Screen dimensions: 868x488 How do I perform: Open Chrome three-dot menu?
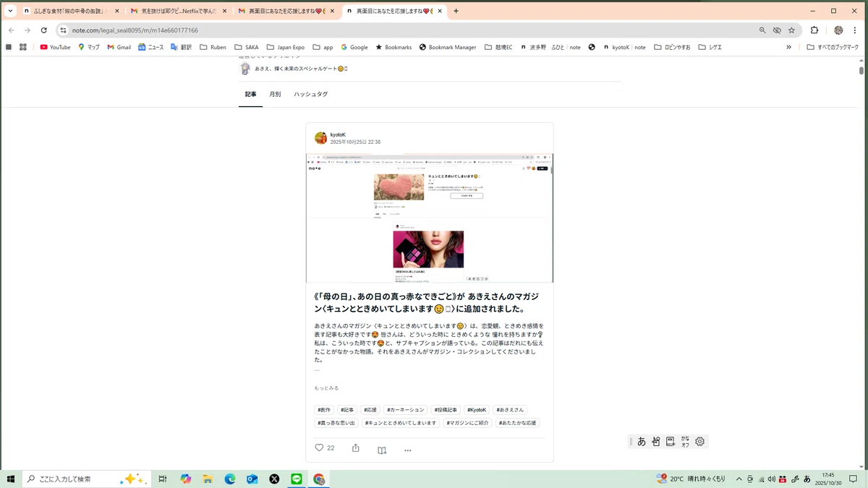pyautogui.click(x=856, y=30)
